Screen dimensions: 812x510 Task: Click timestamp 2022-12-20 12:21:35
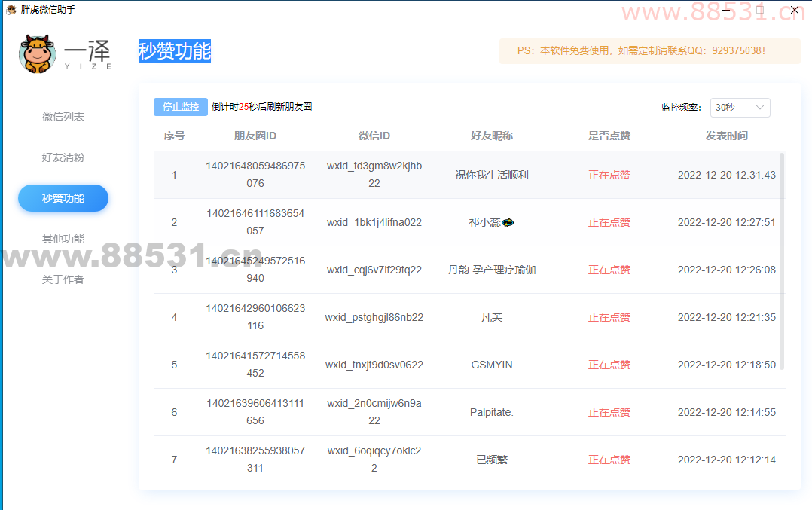pos(727,317)
